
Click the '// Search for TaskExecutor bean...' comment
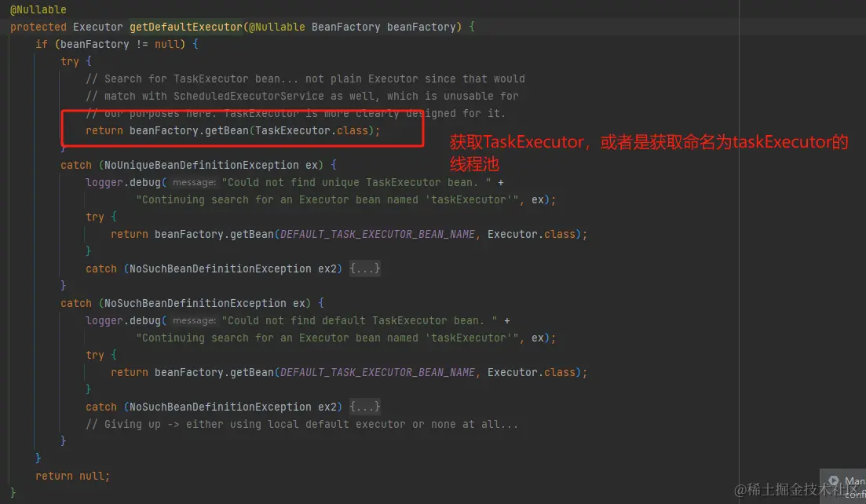[305, 79]
